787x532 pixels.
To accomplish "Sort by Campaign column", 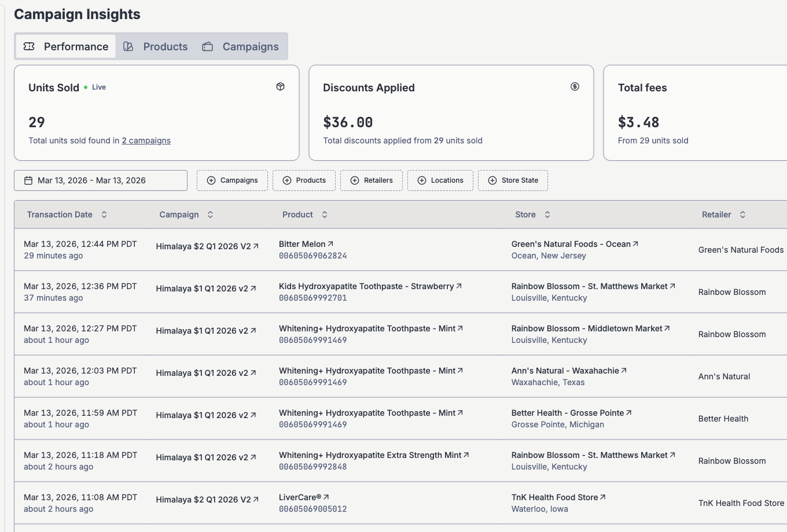I will point(186,215).
